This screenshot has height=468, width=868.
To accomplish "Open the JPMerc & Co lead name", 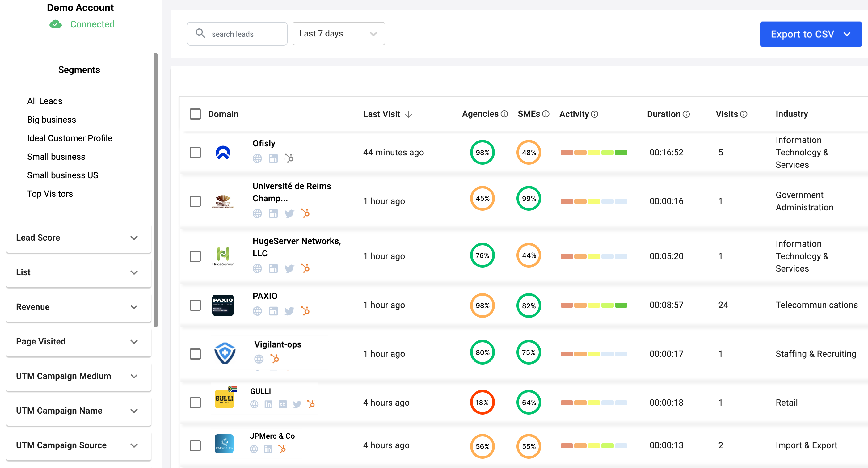I will (272, 436).
